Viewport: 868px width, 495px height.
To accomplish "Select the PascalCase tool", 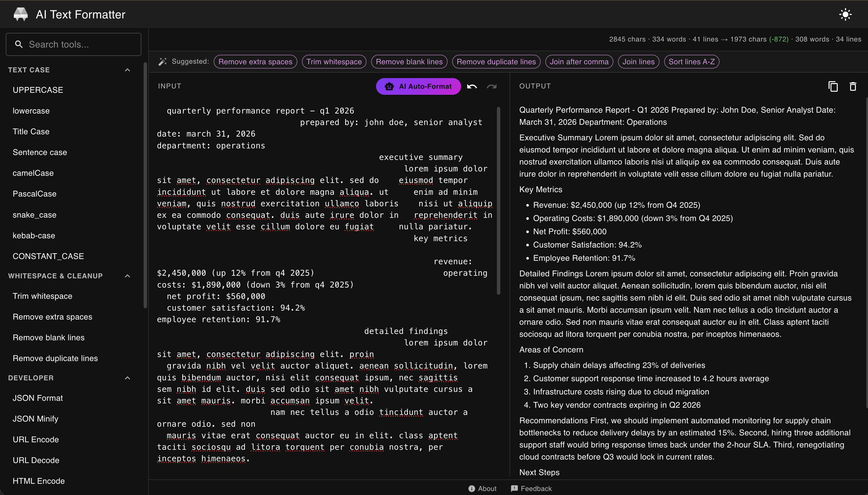I will [x=34, y=194].
